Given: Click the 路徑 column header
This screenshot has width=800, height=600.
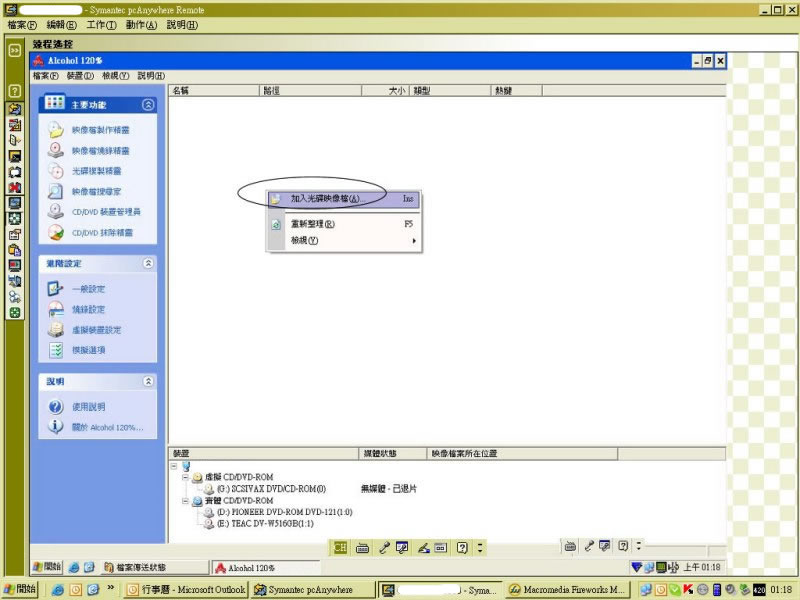Looking at the screenshot, I should pyautogui.click(x=310, y=91).
